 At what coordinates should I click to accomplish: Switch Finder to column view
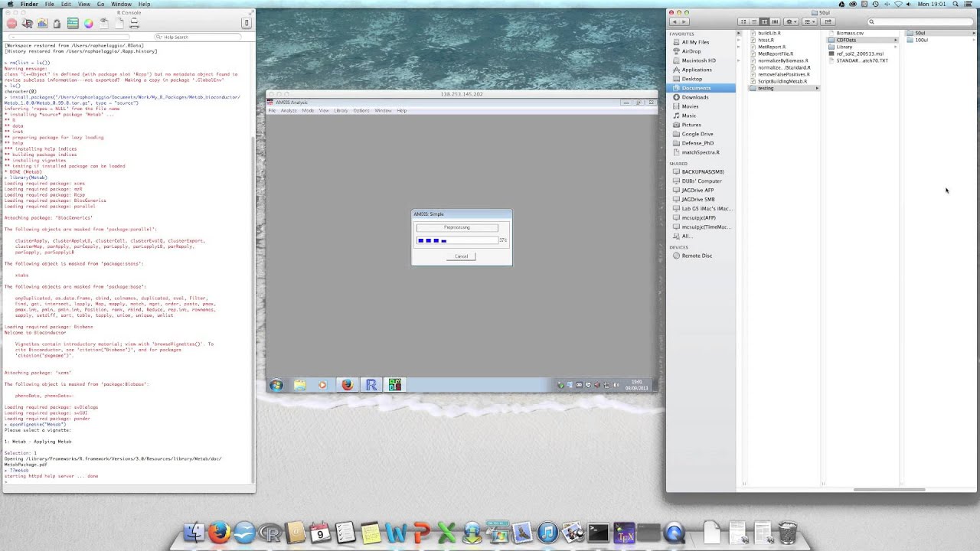point(764,21)
